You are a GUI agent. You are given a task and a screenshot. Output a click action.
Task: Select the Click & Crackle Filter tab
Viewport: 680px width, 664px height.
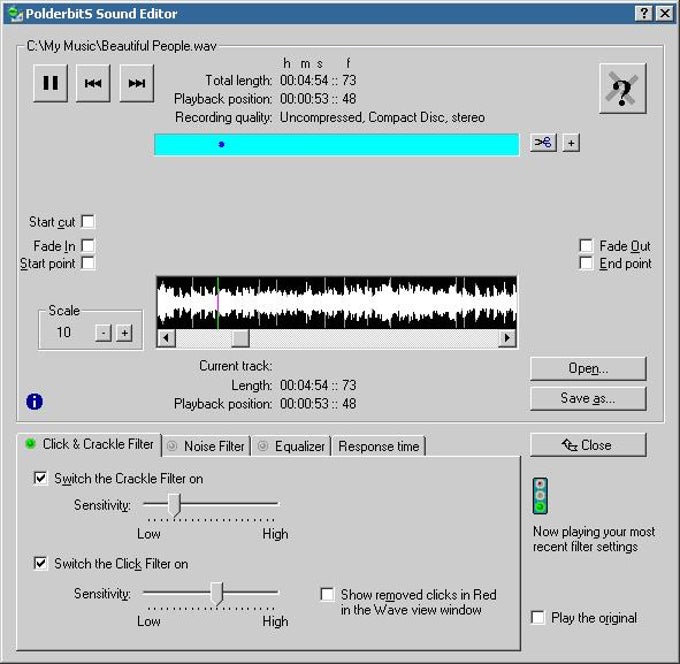tap(89, 445)
